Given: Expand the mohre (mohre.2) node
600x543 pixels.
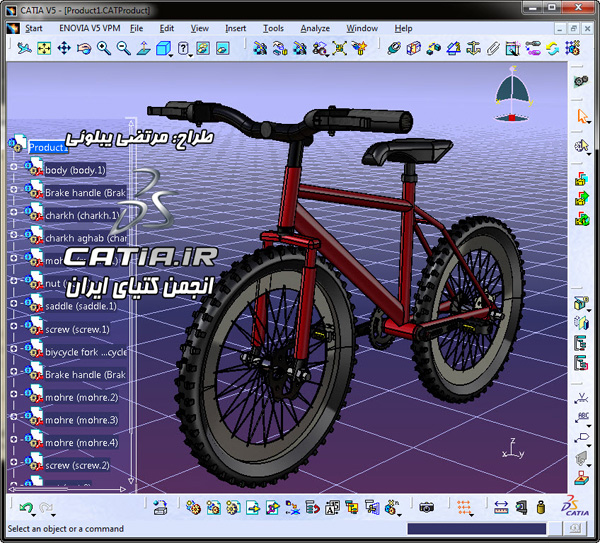Looking at the screenshot, I should pos(13,394).
